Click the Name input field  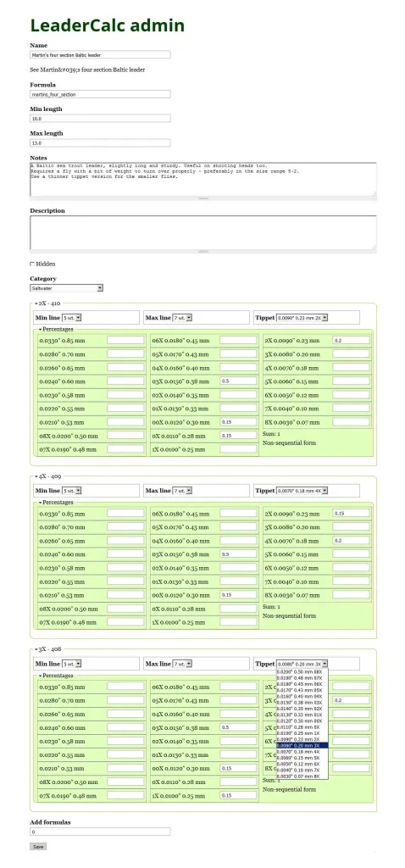(x=100, y=55)
